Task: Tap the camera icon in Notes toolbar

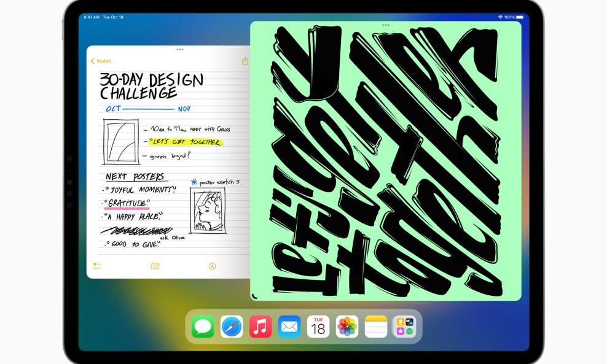Action: click(x=155, y=266)
